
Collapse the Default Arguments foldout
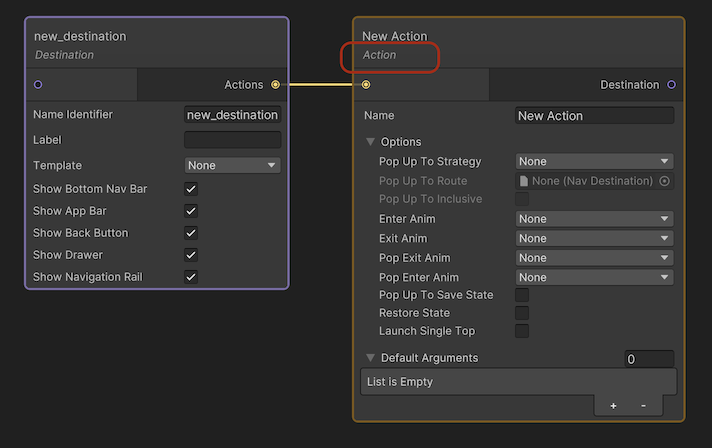coord(371,358)
